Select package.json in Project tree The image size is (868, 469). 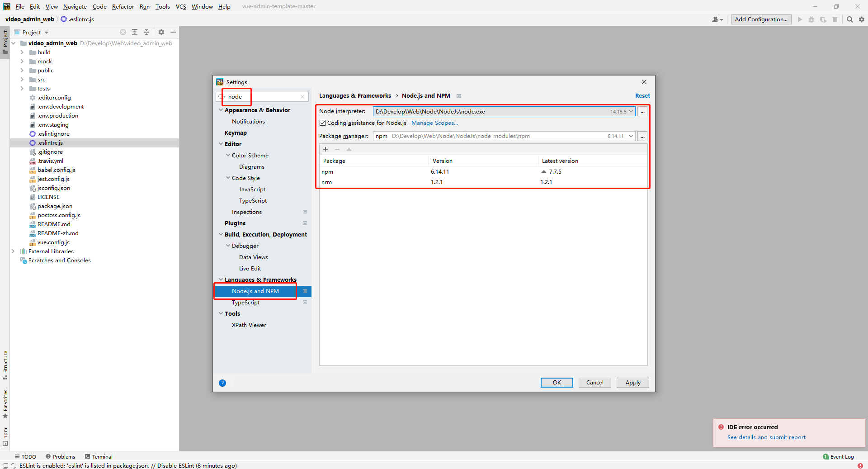point(55,206)
